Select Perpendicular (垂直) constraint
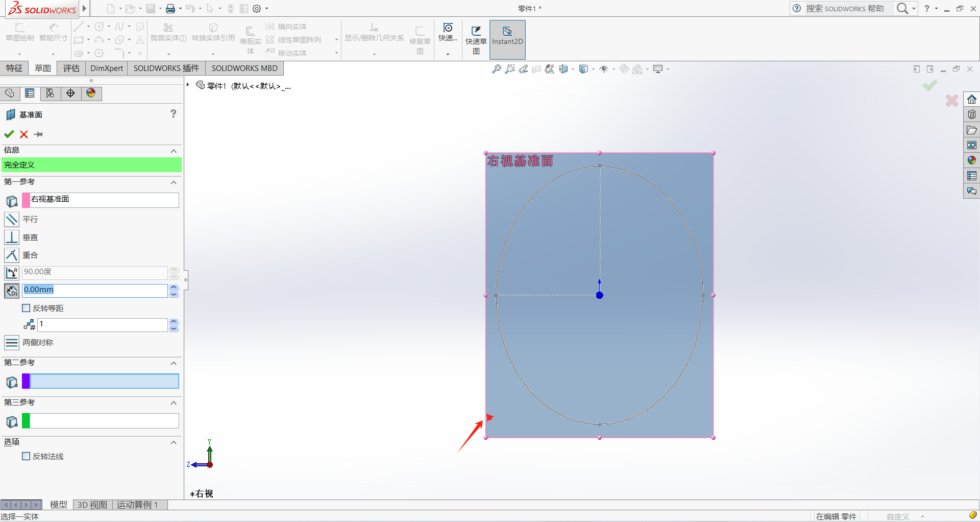 pos(12,238)
